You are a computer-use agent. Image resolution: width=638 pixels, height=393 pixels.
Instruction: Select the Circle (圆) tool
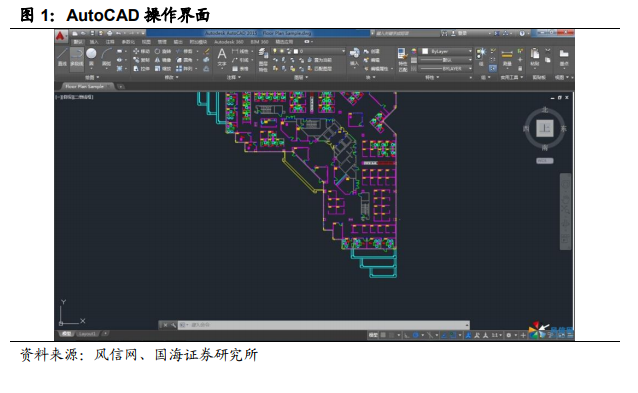pyautogui.click(x=92, y=57)
